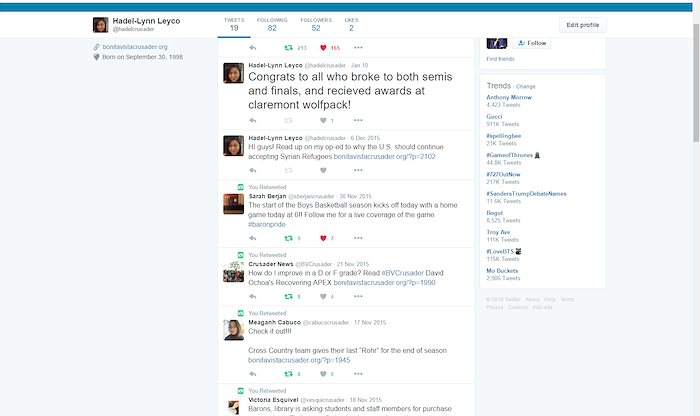The height and width of the screenshot is (416, 700).
Task: Like Meaganh Cabuco's Cross Country tweet
Action: (323, 374)
